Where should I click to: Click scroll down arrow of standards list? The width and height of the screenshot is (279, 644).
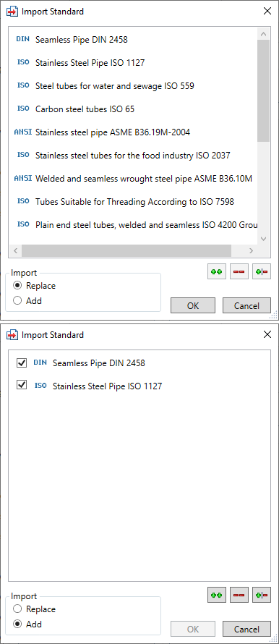263,239
